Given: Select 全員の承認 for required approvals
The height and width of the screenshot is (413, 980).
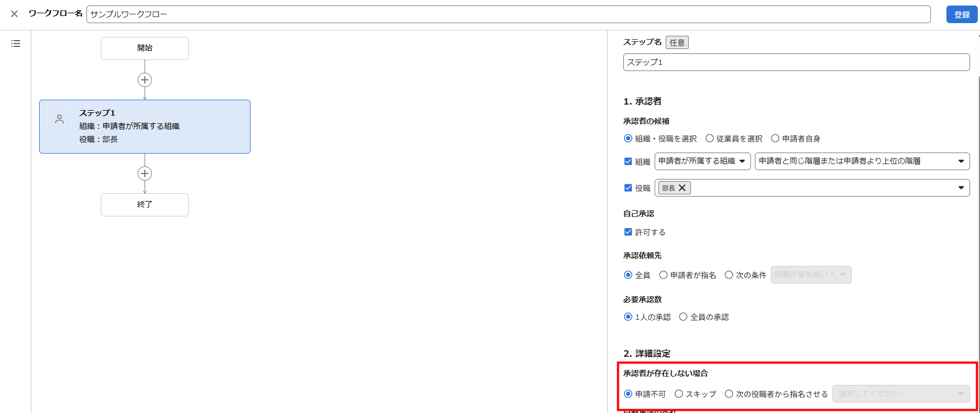Looking at the screenshot, I should coord(683,317).
